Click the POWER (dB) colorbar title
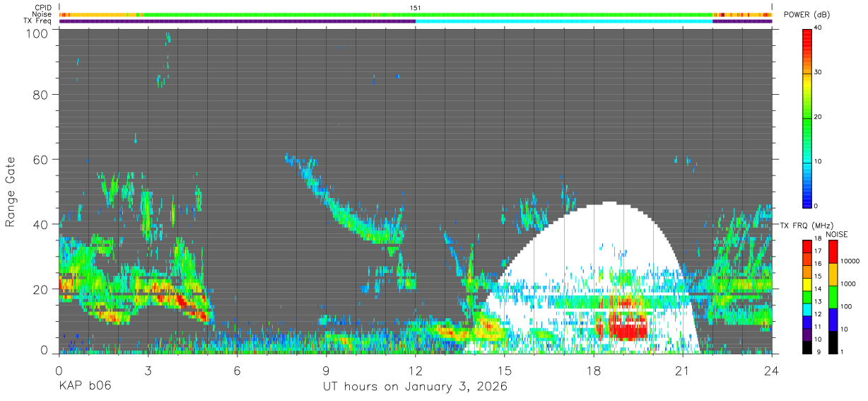This screenshot has width=868, height=401. pyautogui.click(x=807, y=14)
